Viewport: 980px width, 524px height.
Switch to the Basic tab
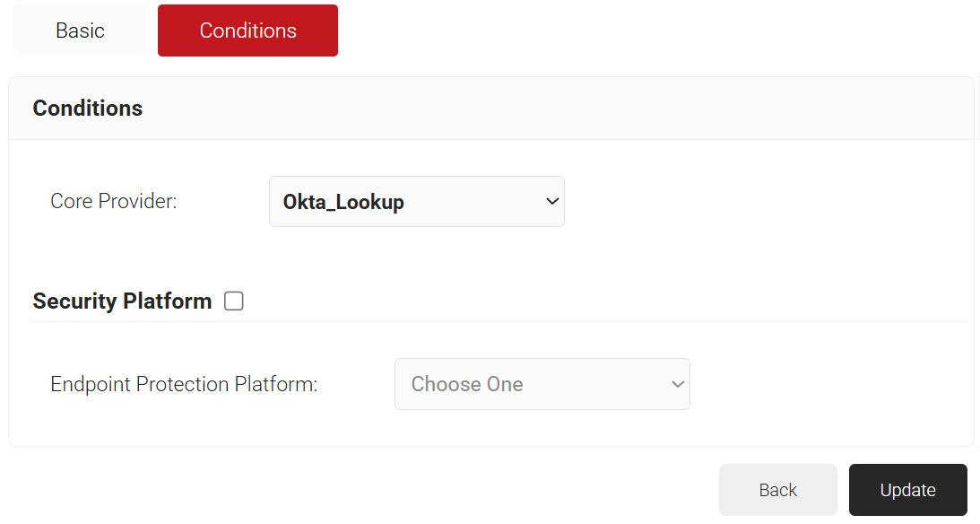tap(80, 31)
